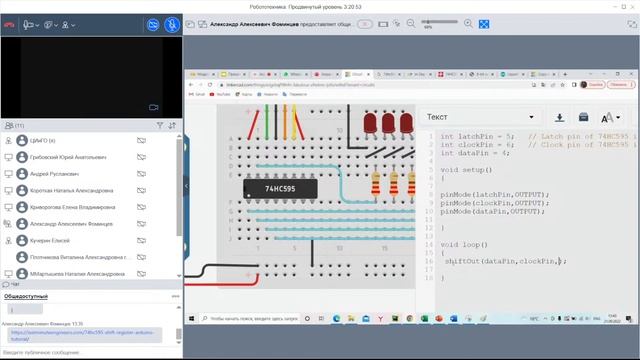640x360 pixels.
Task: Download the code with arrow icon
Action: click(560, 118)
